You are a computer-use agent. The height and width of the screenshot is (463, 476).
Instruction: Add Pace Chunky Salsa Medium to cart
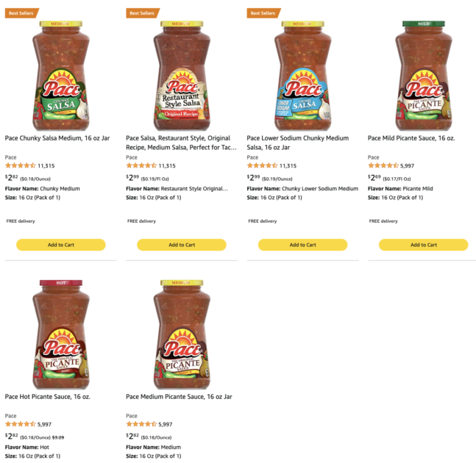point(60,245)
